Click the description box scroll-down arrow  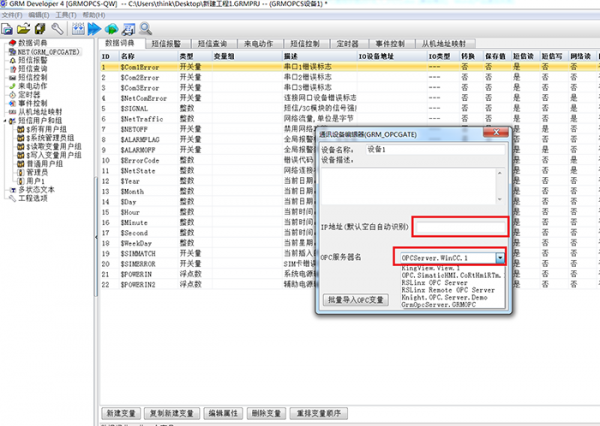pos(499,199)
